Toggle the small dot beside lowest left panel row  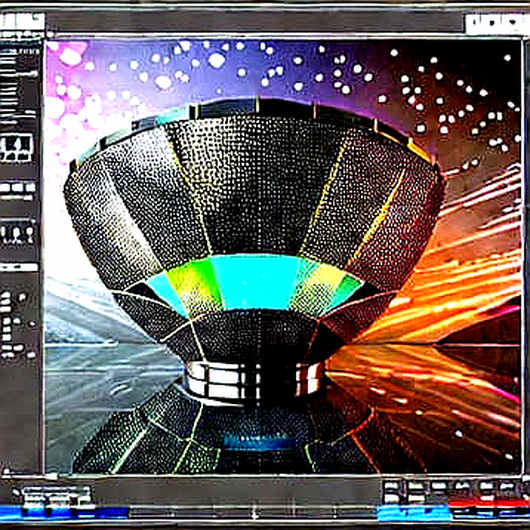click(31, 355)
